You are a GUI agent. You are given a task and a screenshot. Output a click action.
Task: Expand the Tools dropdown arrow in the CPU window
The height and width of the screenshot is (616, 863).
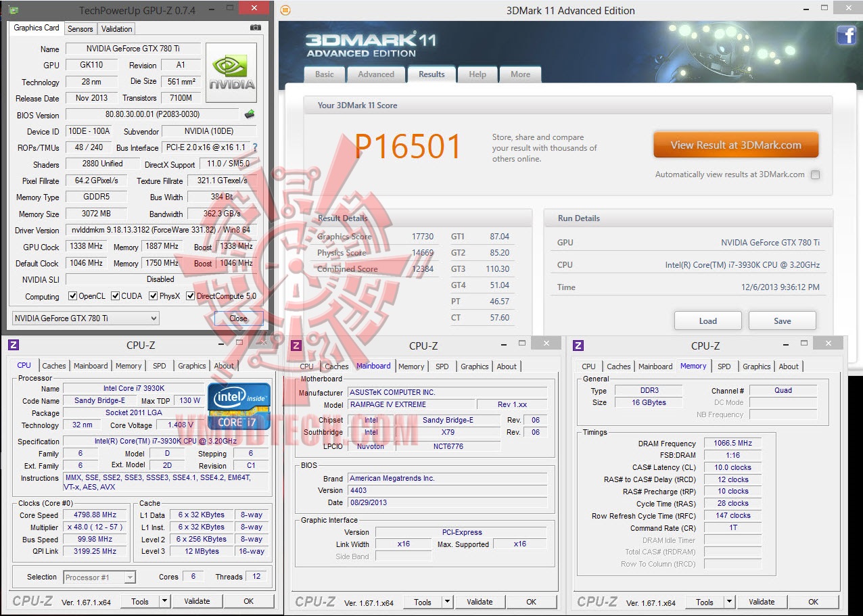tap(164, 601)
